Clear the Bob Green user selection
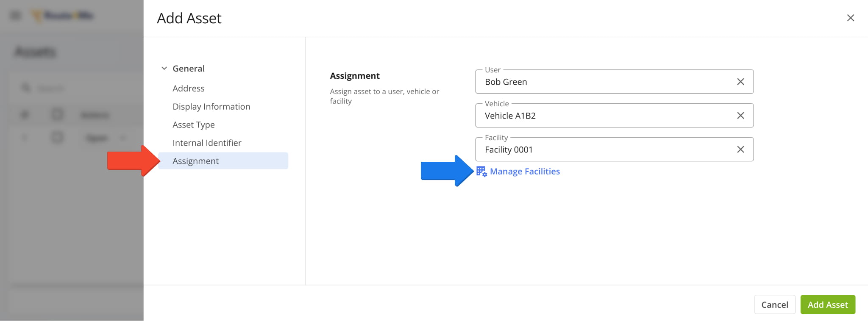868x321 pixels. [740, 81]
